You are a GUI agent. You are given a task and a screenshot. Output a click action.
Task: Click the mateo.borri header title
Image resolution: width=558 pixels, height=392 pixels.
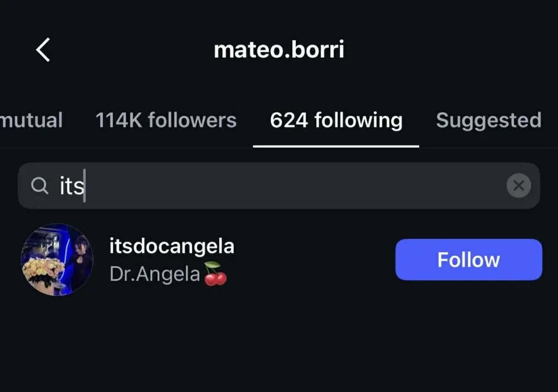(278, 50)
